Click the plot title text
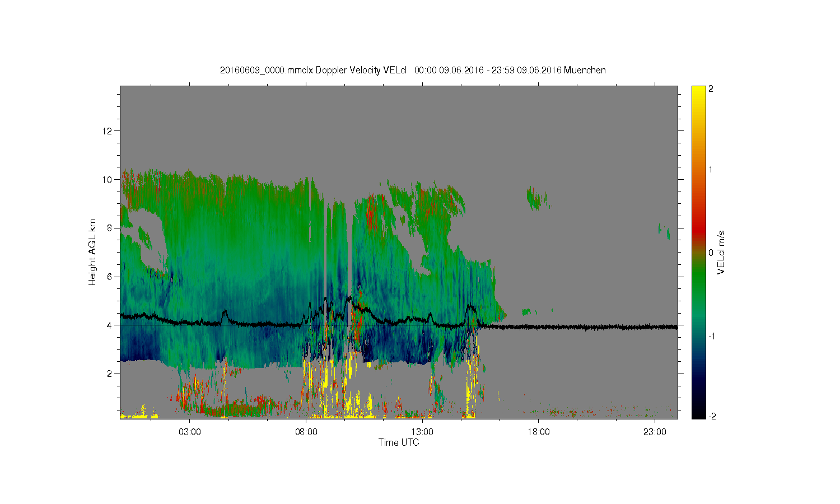Viewport: 840px width, 504px height. pyautogui.click(x=413, y=70)
